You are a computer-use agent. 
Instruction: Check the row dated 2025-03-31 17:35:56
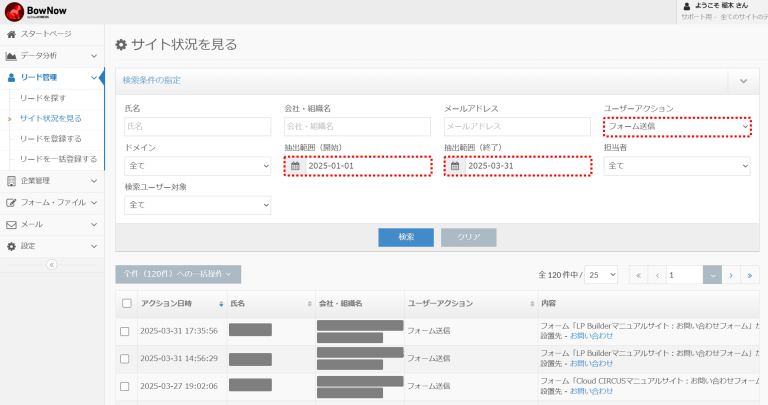[x=125, y=332]
